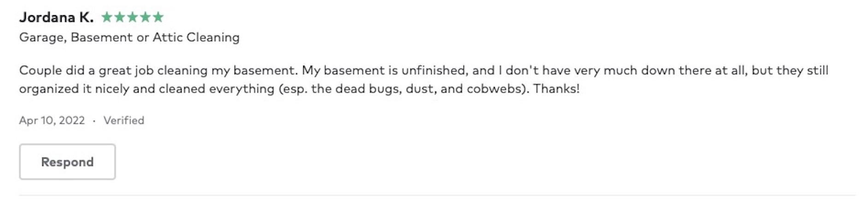868x205 pixels.
Task: Click reviewer name Jordana K.
Action: tap(56, 18)
